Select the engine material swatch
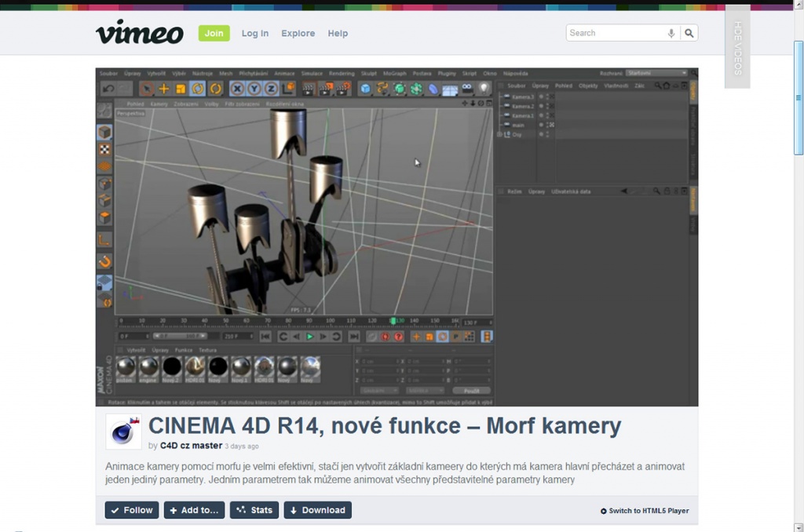Image resolution: width=804 pixels, height=532 pixels. (x=148, y=369)
